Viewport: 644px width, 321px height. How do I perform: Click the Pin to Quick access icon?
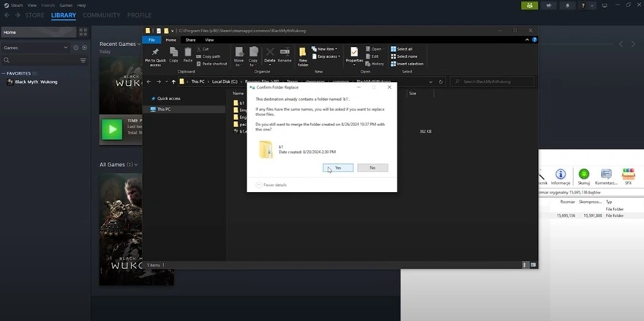point(154,52)
